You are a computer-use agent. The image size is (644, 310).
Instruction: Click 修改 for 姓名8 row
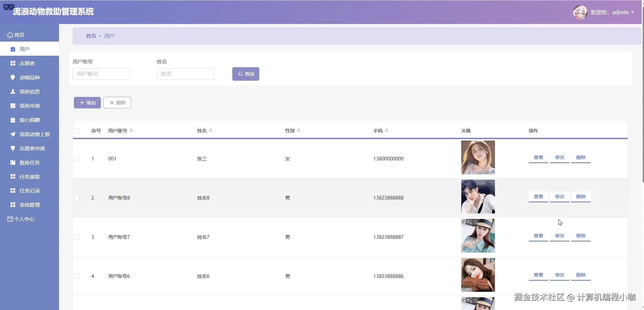[560, 197]
